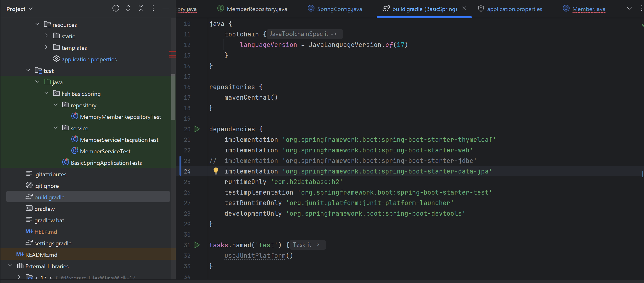The width and height of the screenshot is (644, 283).
Task: Click line number 24 in the gutter
Action: [187, 171]
